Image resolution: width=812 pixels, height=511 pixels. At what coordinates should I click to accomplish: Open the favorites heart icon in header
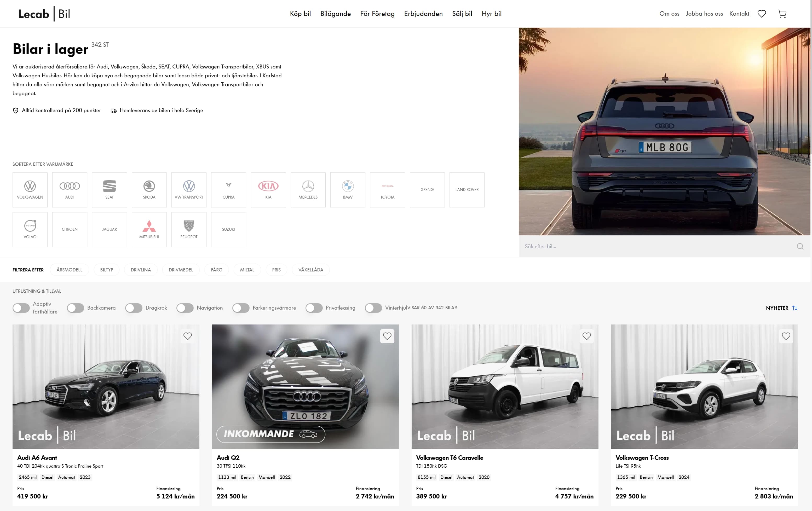[762, 14]
